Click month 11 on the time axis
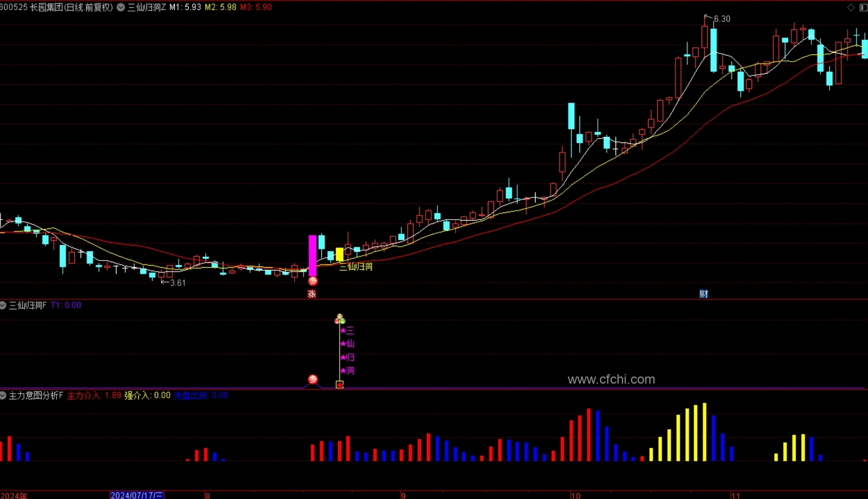 click(x=735, y=495)
